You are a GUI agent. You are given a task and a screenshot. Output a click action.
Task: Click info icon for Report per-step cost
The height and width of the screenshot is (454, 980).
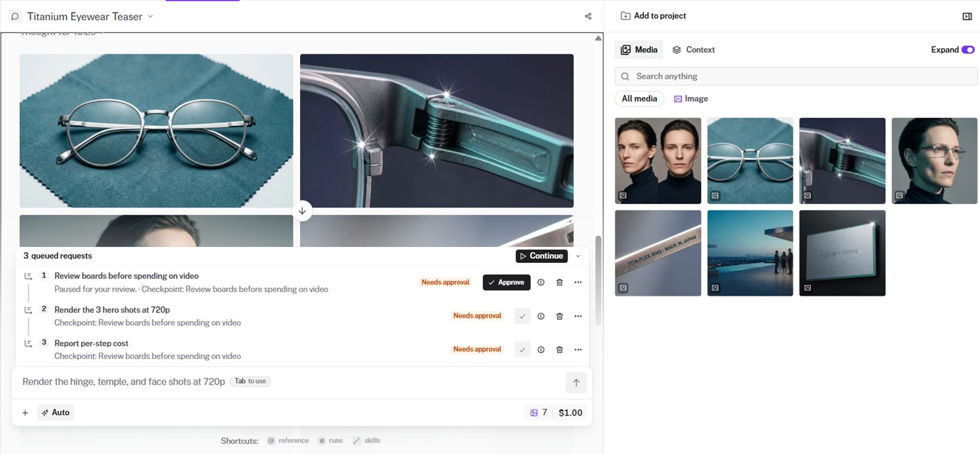541,349
